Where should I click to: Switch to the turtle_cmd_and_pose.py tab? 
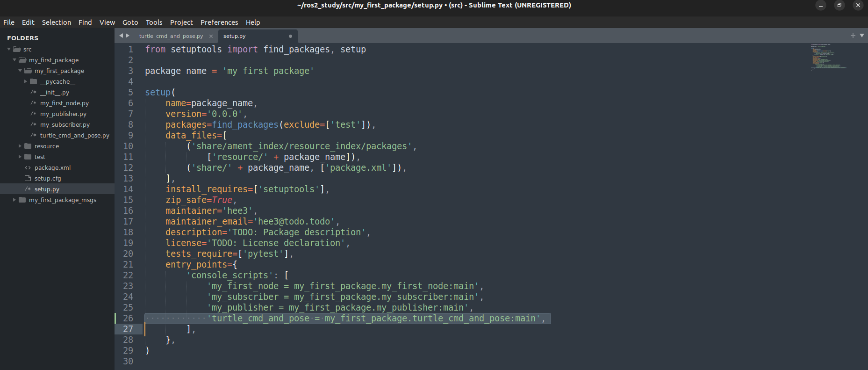[x=171, y=36]
